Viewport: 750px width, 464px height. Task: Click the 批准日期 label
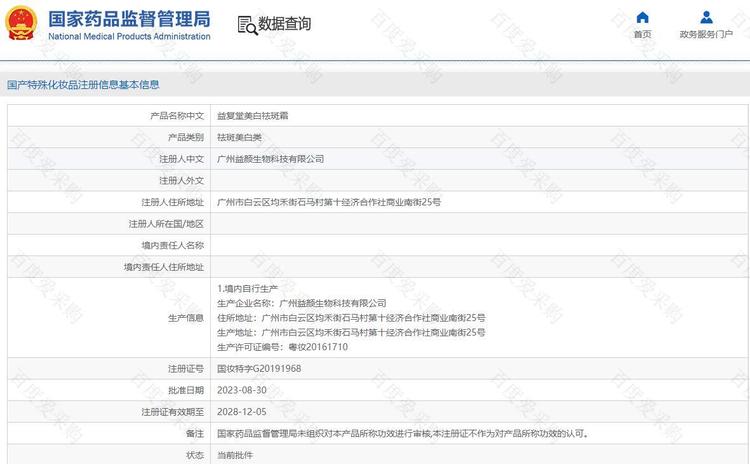coord(186,390)
